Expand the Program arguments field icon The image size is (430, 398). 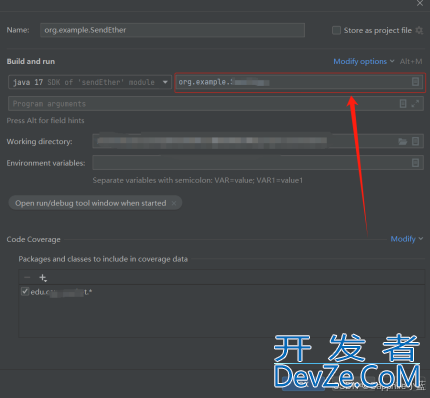click(x=415, y=104)
